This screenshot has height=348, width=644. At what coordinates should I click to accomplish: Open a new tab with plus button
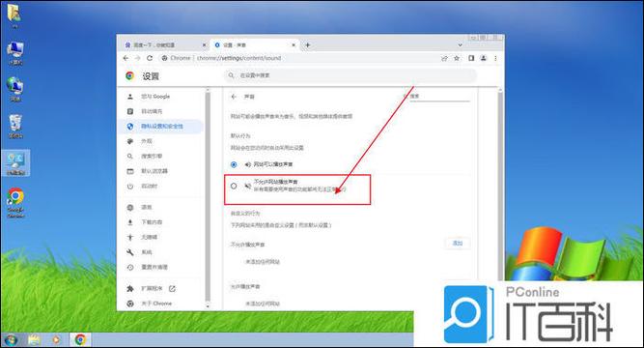[x=308, y=44]
